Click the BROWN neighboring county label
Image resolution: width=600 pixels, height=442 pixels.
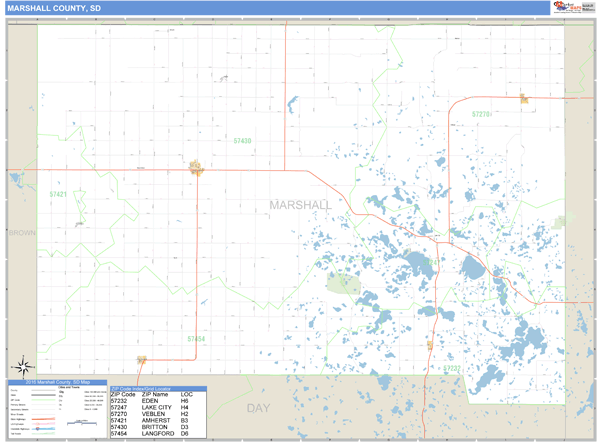tap(22, 233)
